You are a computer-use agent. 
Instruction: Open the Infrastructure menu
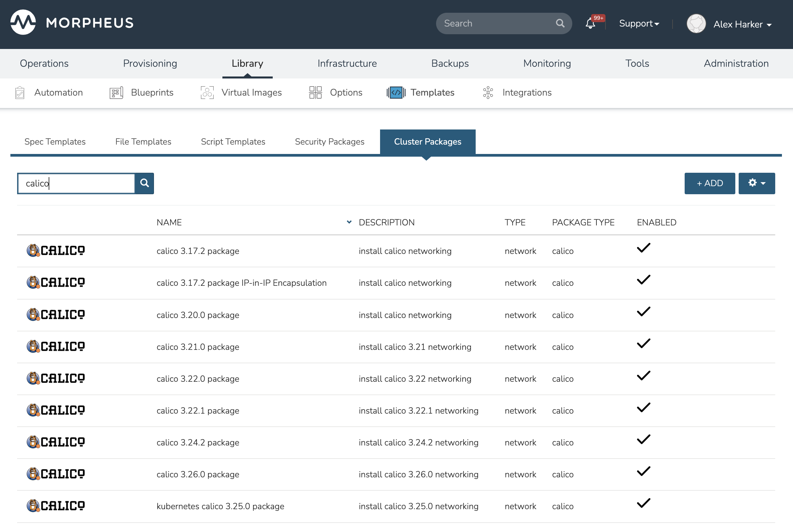[x=347, y=63]
